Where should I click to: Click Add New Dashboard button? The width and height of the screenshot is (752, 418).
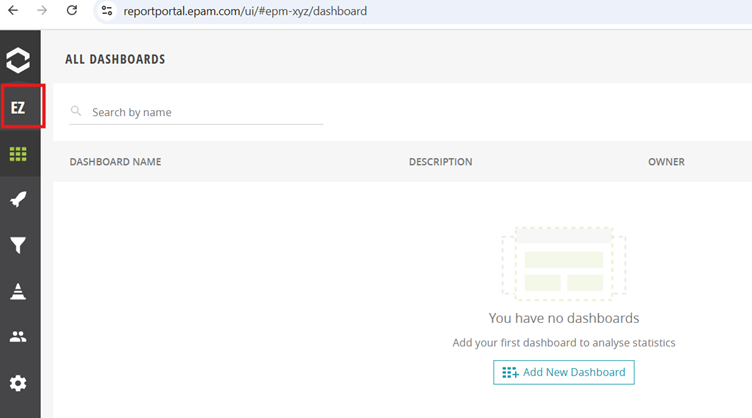click(x=564, y=372)
